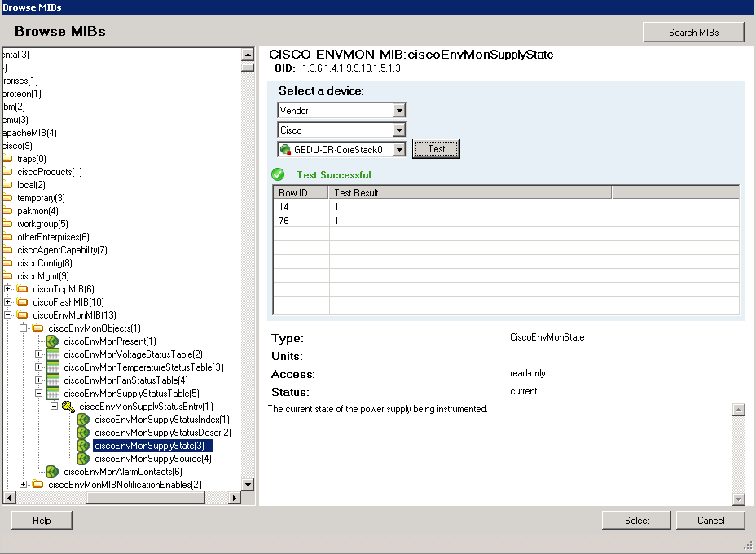The image size is (756, 554).
Task: Click the otherEnterprises folder icon
Action: pos(7,237)
